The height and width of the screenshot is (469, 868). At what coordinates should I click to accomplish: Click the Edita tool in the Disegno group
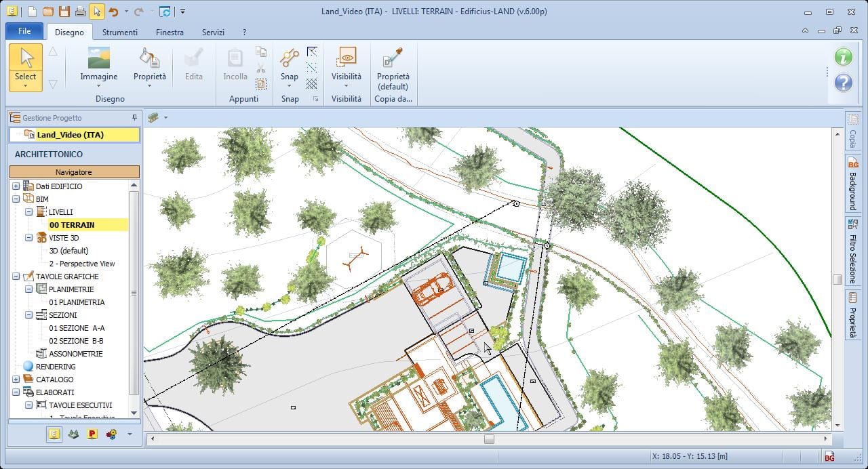(193, 64)
